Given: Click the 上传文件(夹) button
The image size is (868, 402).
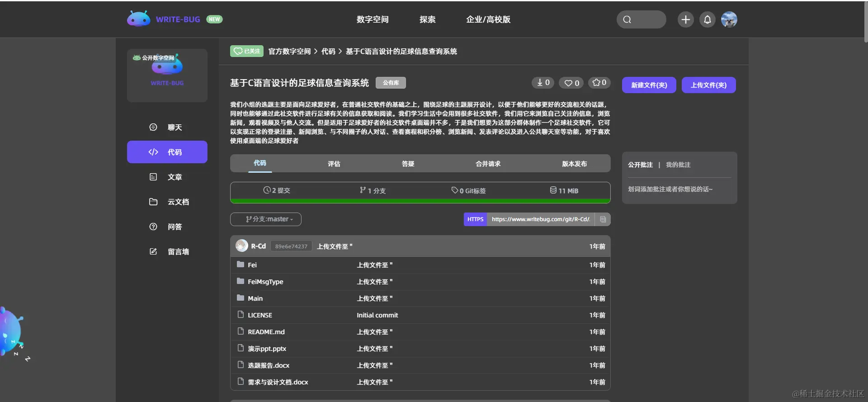Looking at the screenshot, I should click(709, 85).
